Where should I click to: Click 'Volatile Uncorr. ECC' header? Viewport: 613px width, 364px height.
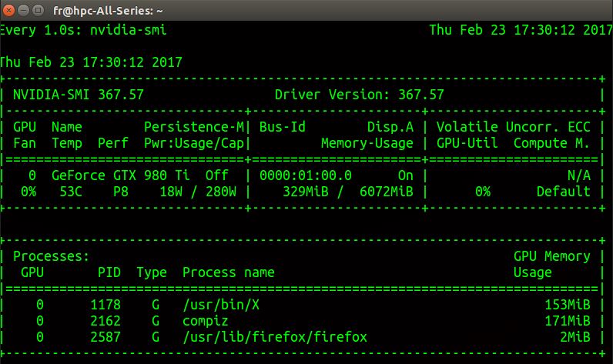click(514, 127)
